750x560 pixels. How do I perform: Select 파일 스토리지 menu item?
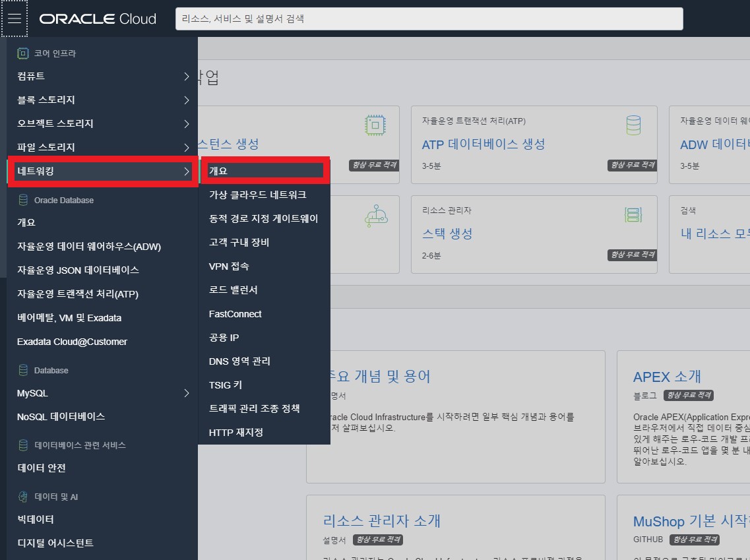coord(103,147)
